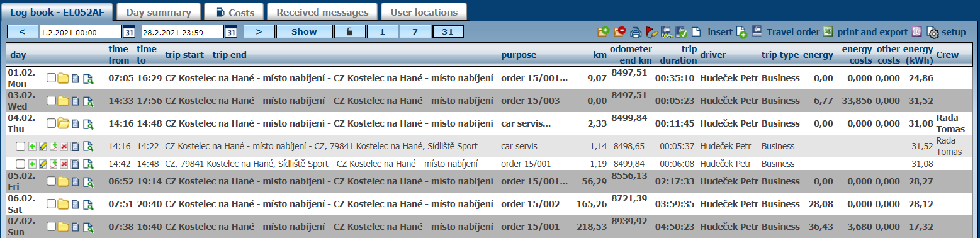Open the calendar picker beside the start date

click(128, 32)
